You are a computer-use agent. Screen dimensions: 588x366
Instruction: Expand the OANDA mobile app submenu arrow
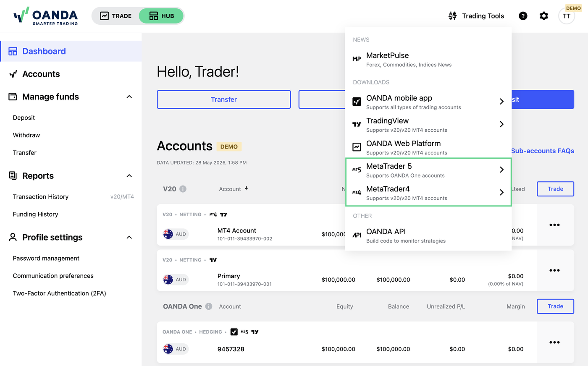pyautogui.click(x=501, y=102)
